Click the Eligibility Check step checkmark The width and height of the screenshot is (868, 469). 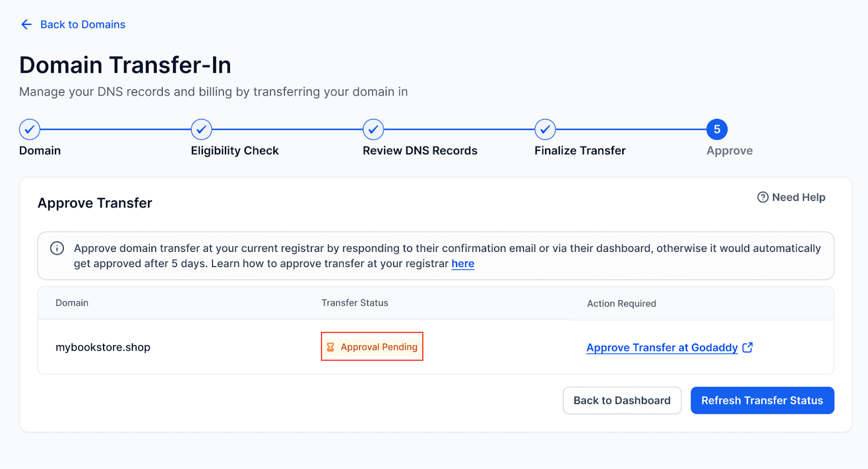[201, 129]
